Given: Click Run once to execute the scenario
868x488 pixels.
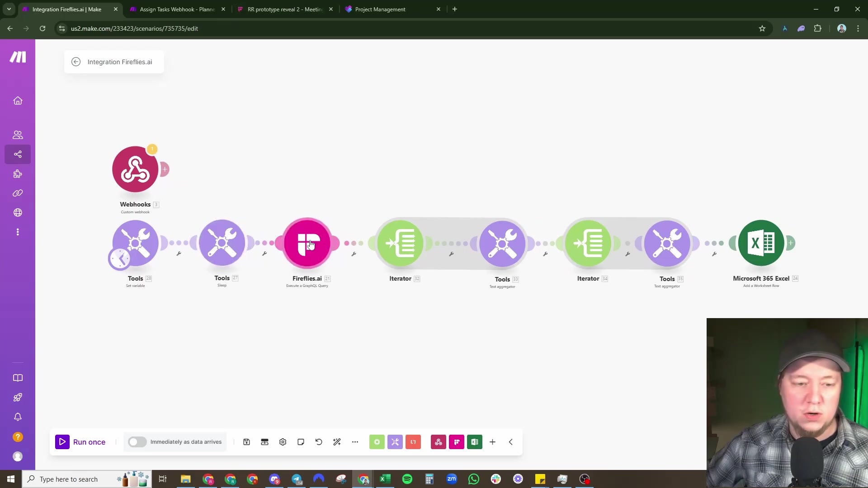Looking at the screenshot, I should coord(80,442).
